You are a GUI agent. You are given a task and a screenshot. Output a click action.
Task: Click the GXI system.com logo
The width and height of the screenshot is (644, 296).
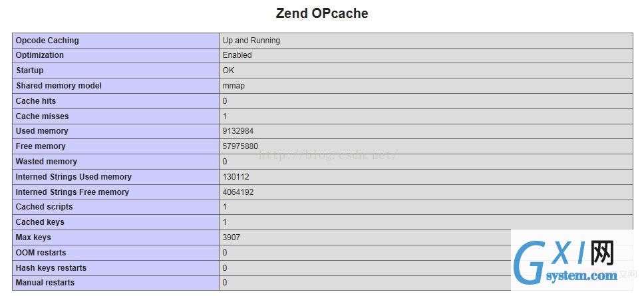[571, 260]
